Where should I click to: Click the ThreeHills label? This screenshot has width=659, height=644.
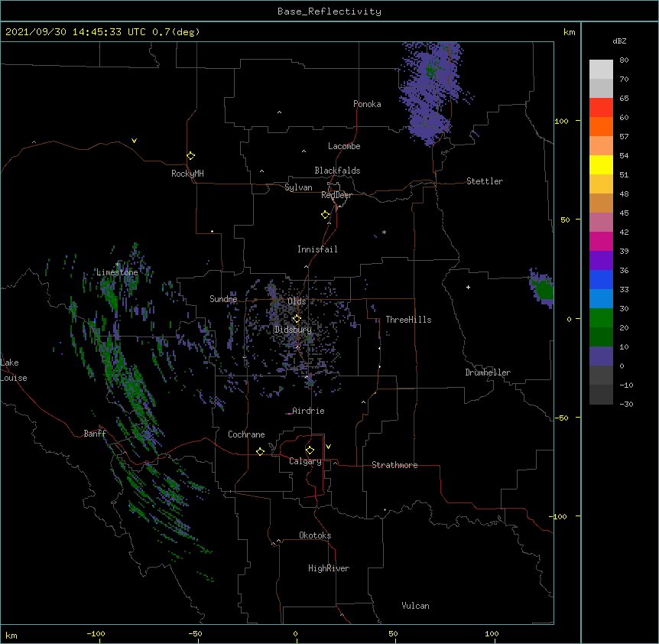[408, 320]
